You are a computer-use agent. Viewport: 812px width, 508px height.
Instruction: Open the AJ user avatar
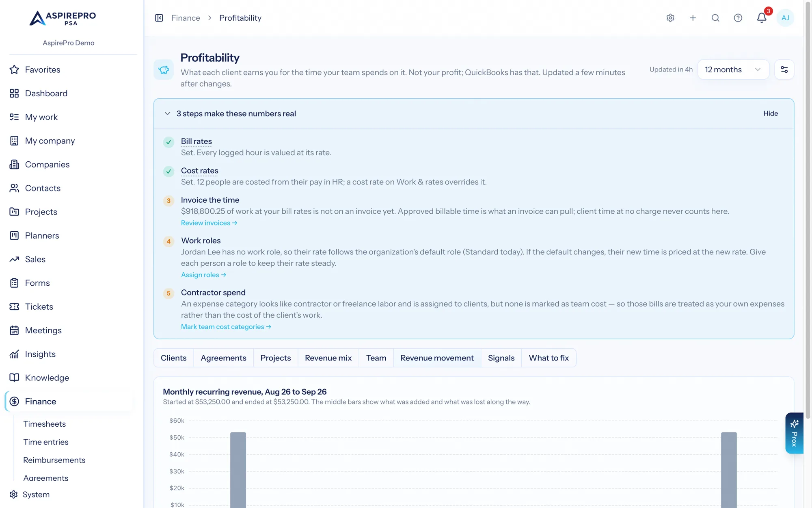(x=786, y=18)
